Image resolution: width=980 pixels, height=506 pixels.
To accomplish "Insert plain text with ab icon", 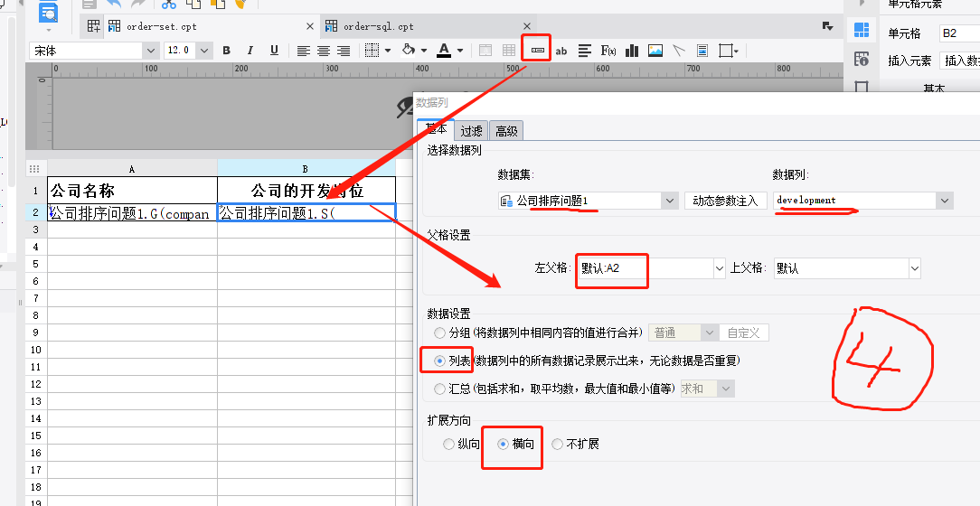I will tap(561, 51).
